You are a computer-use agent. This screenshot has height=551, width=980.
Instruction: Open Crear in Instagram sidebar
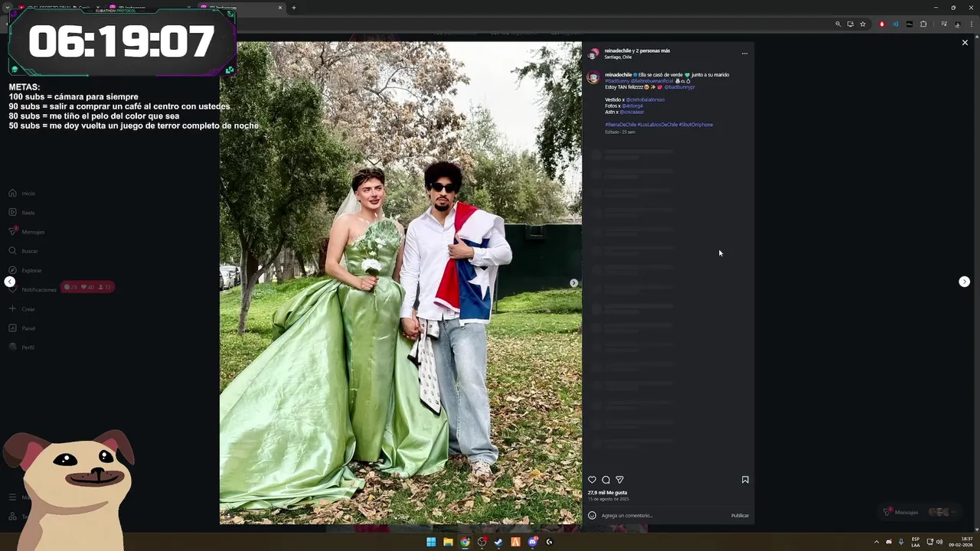[x=22, y=309]
